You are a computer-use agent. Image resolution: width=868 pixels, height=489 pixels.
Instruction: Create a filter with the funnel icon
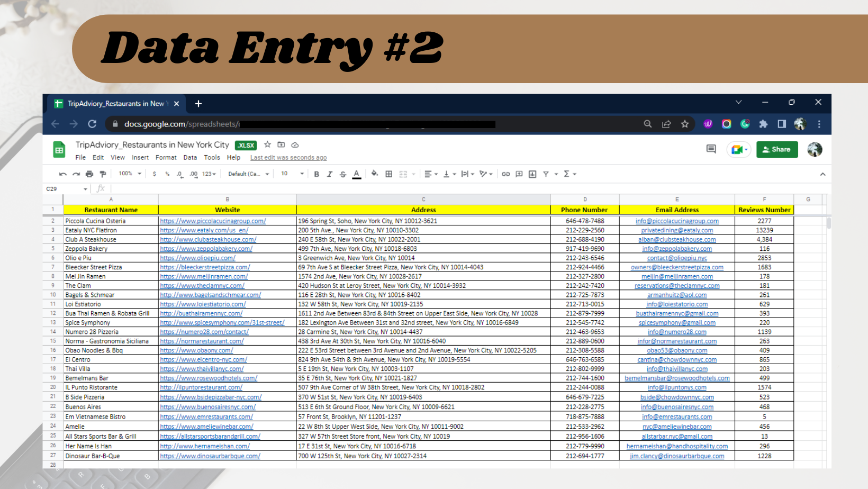546,174
